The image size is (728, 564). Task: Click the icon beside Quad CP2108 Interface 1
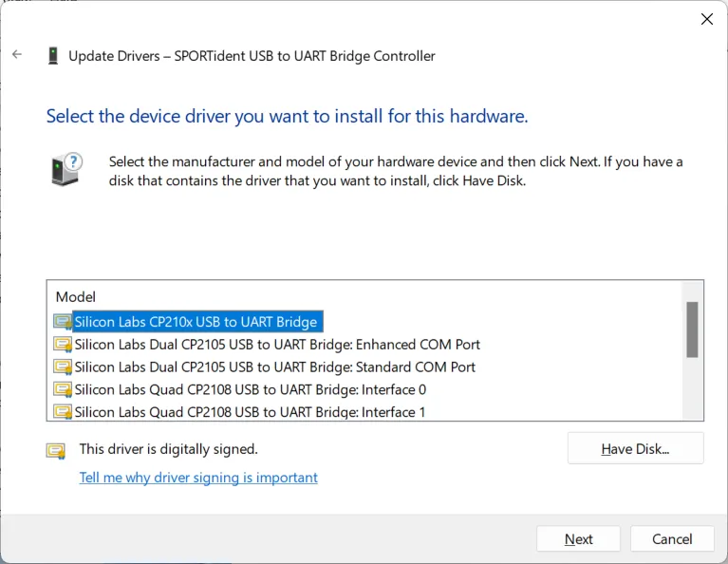coord(63,412)
